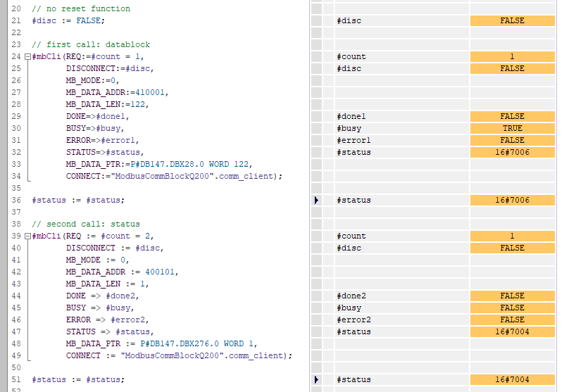Image resolution: width=576 pixels, height=392 pixels.
Task: Click line number 21 in the gutter
Action: [x=16, y=20]
